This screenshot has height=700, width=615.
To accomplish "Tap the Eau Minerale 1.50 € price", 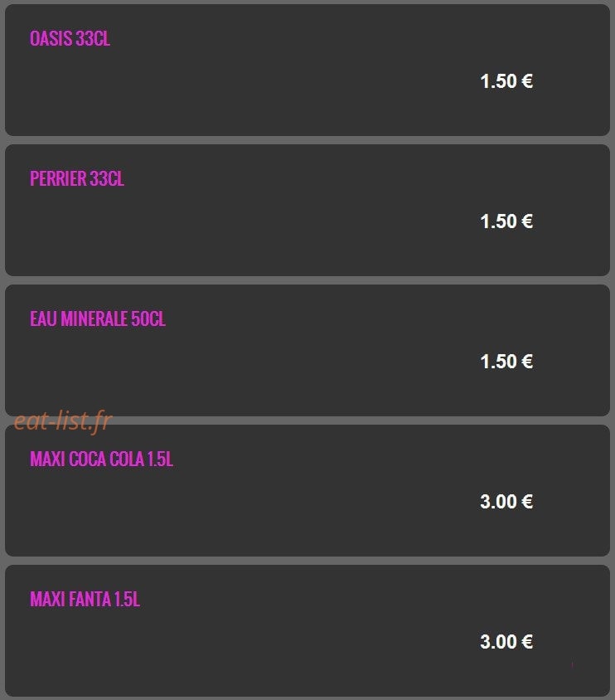I will (506, 362).
